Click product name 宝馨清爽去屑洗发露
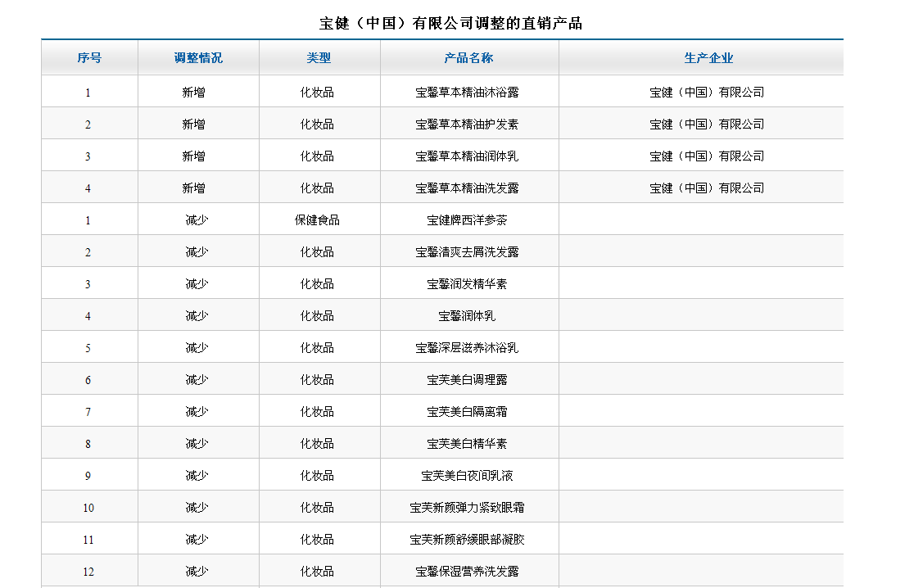This screenshot has height=588, width=923. 467,252
